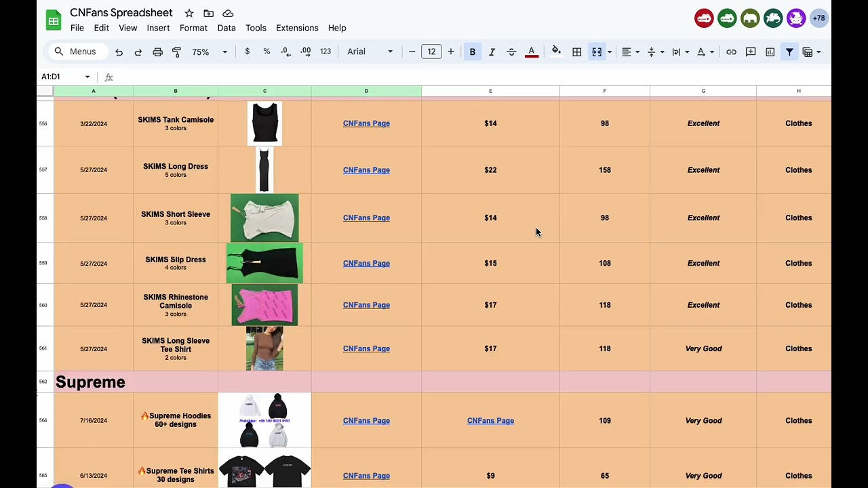Click the font size 12 field
Screen dimensions: 868x488
pos(431,52)
